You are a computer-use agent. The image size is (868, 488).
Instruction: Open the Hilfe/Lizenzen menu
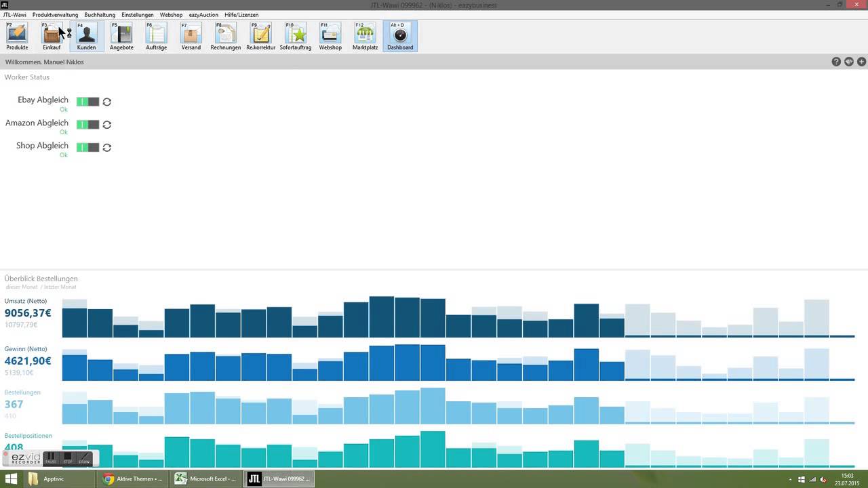click(241, 14)
